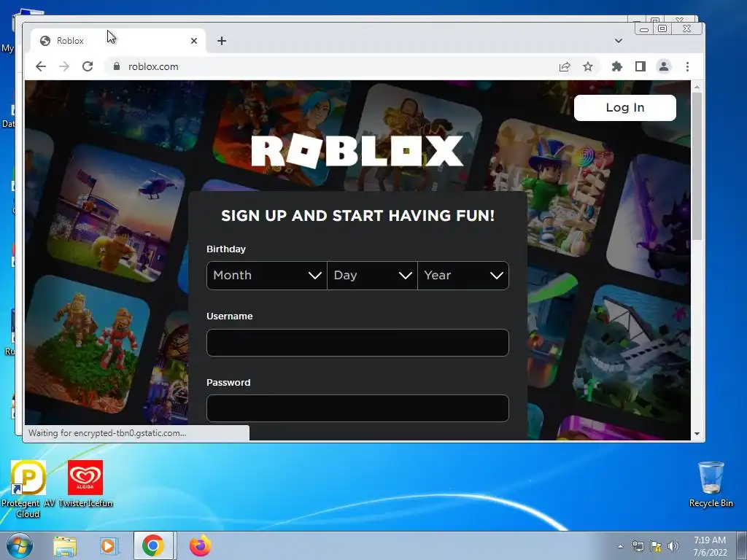Open the Chrome profile avatar
The width and height of the screenshot is (747, 560).
tap(664, 66)
